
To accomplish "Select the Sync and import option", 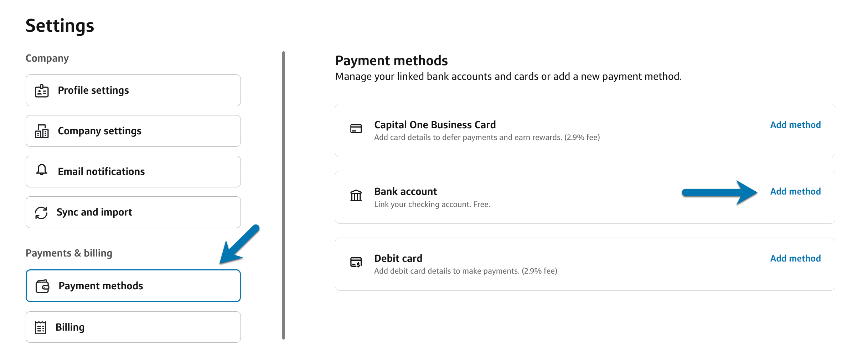I will [x=133, y=212].
